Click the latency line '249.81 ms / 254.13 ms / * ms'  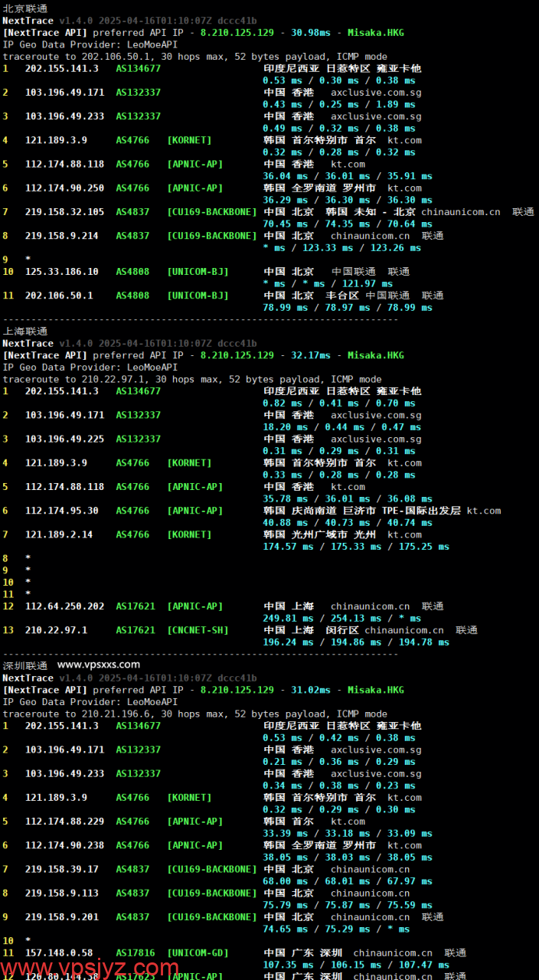coord(341,619)
